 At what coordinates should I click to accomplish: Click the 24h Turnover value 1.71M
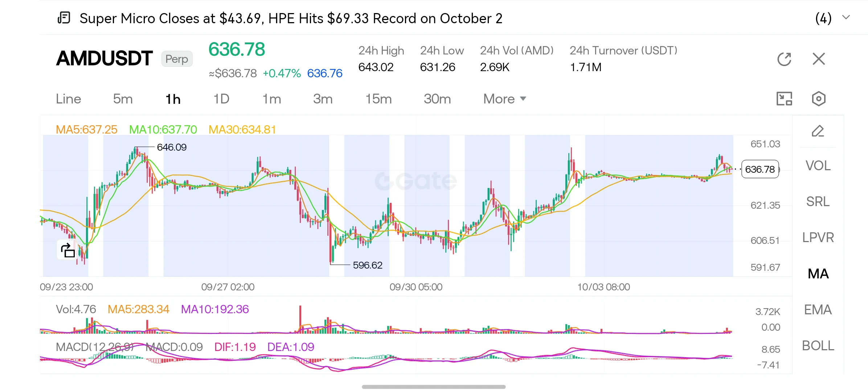point(586,67)
